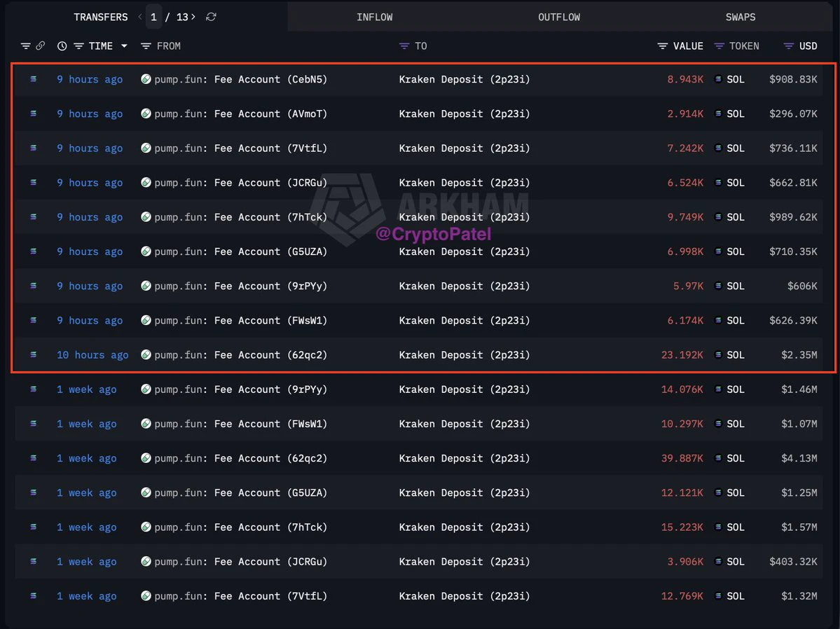Filter by VALUE column

coord(663,46)
